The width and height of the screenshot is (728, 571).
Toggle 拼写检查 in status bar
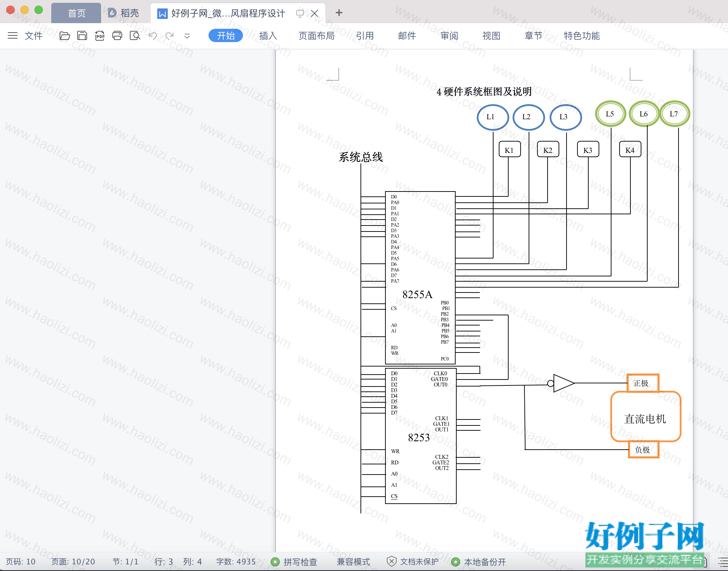(294, 562)
